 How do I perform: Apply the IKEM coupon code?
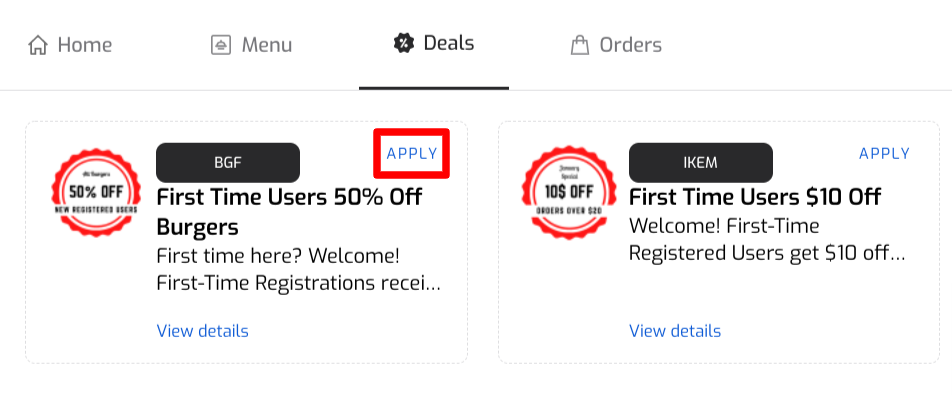(x=884, y=154)
